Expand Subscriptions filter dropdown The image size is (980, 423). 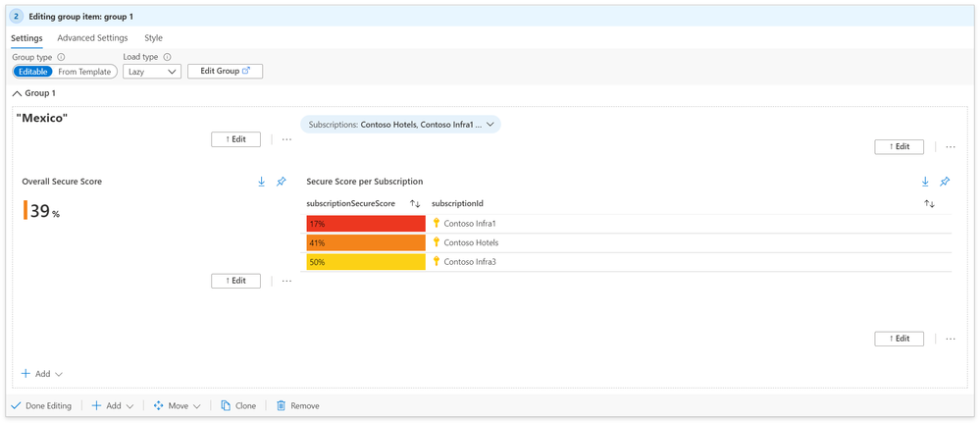(400, 125)
